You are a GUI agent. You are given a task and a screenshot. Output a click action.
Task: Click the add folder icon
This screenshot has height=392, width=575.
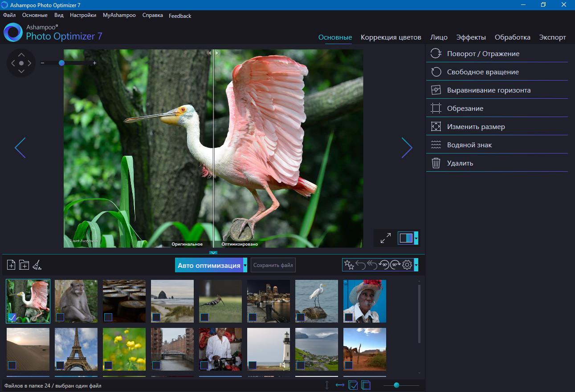24,265
